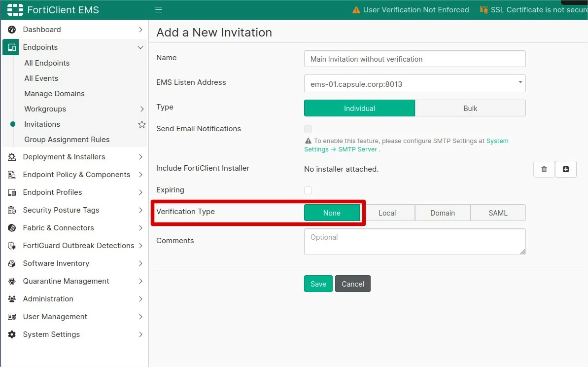588x367 pixels.
Task: Open the EMS Listen Address dropdown
Action: [415, 84]
